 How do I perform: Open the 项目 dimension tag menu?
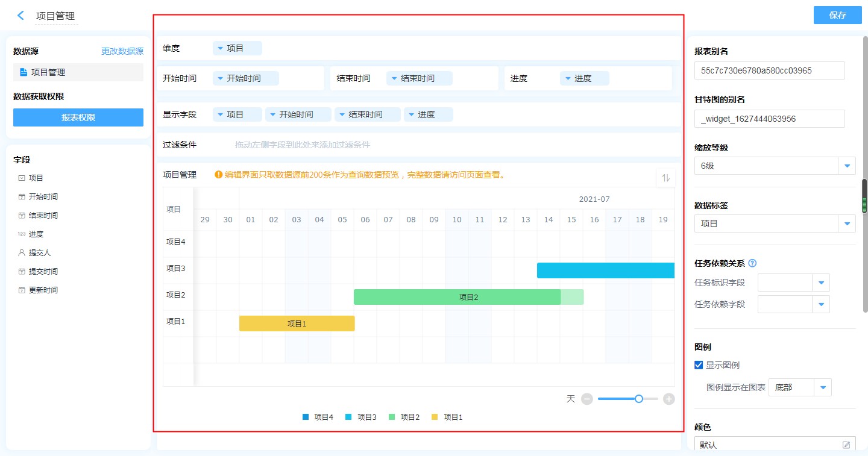click(x=237, y=48)
